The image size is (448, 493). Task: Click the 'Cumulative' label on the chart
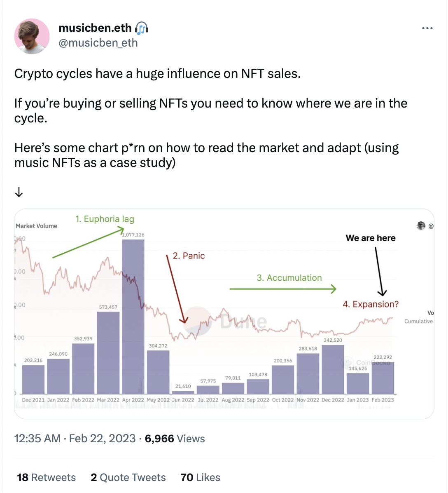click(418, 322)
